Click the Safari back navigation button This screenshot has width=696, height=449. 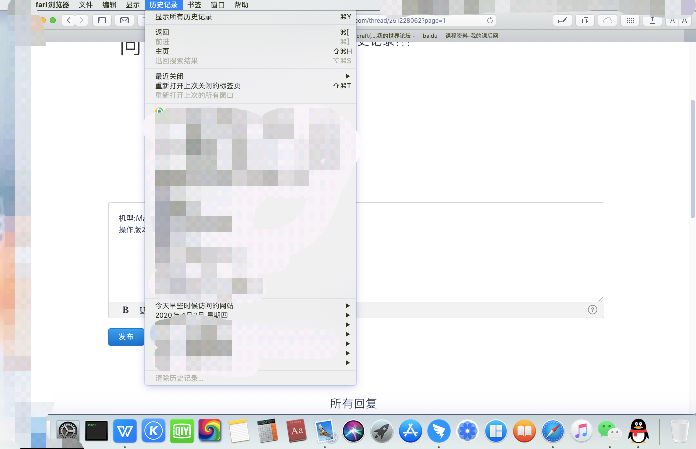coord(69,20)
